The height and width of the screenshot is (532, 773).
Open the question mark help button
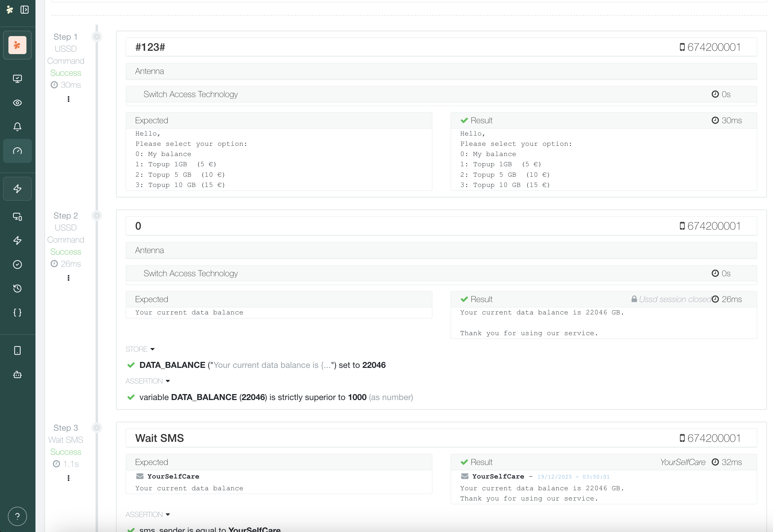17,516
